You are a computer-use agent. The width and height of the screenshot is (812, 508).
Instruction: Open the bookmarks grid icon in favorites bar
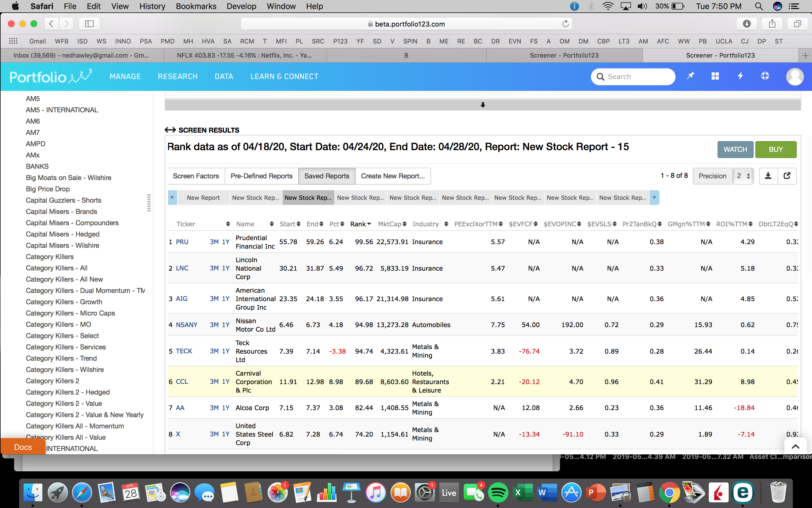pos(13,41)
